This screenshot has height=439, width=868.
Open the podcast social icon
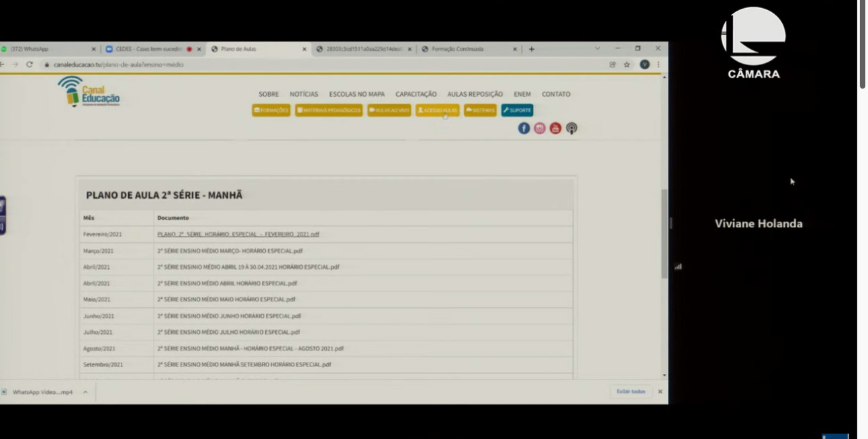pos(571,128)
